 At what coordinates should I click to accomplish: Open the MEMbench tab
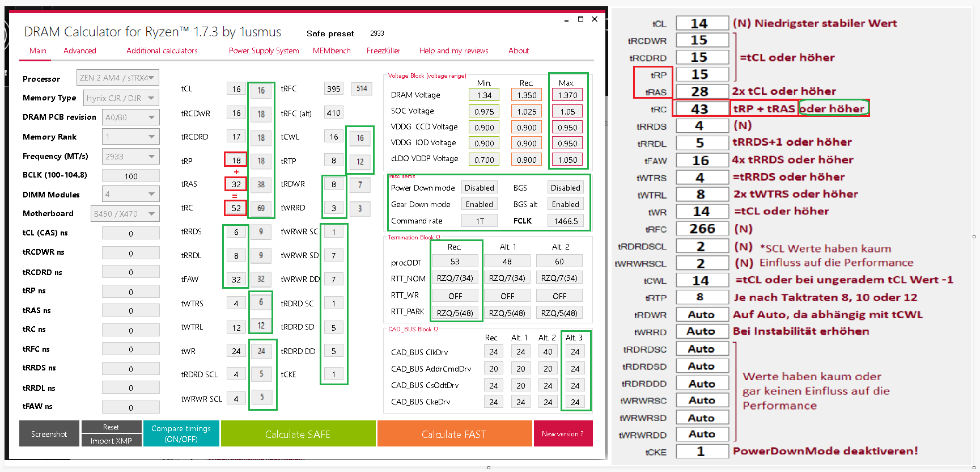[332, 50]
